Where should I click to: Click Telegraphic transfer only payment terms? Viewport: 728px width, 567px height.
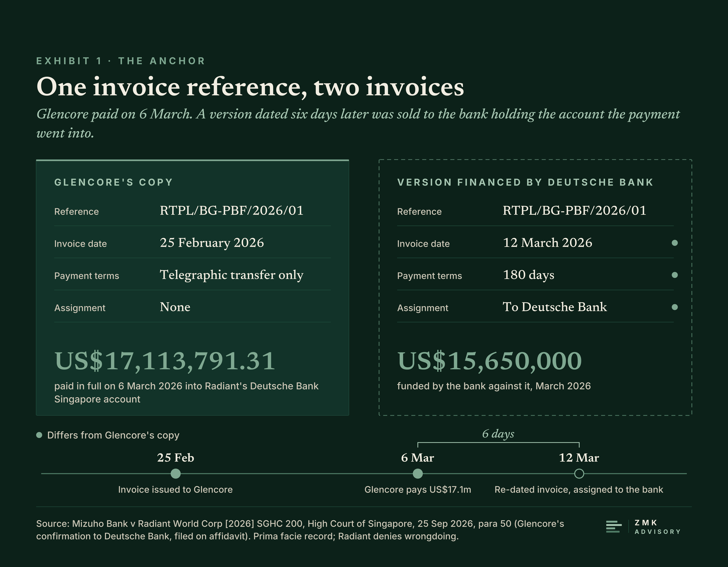click(x=231, y=275)
